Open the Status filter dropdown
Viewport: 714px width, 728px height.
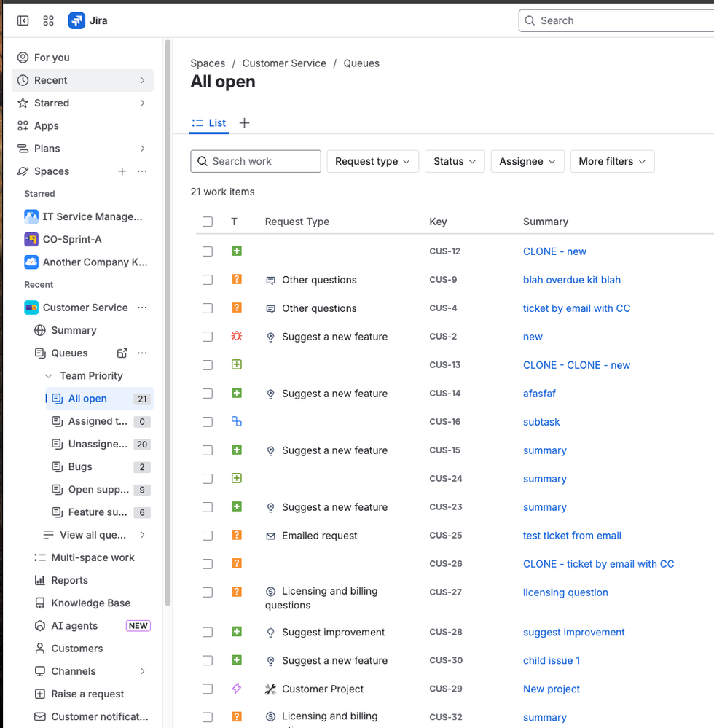pos(455,161)
